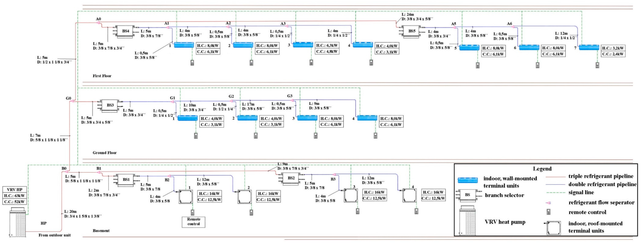Click the A0 refrigerant flow separator

tap(98, 23)
